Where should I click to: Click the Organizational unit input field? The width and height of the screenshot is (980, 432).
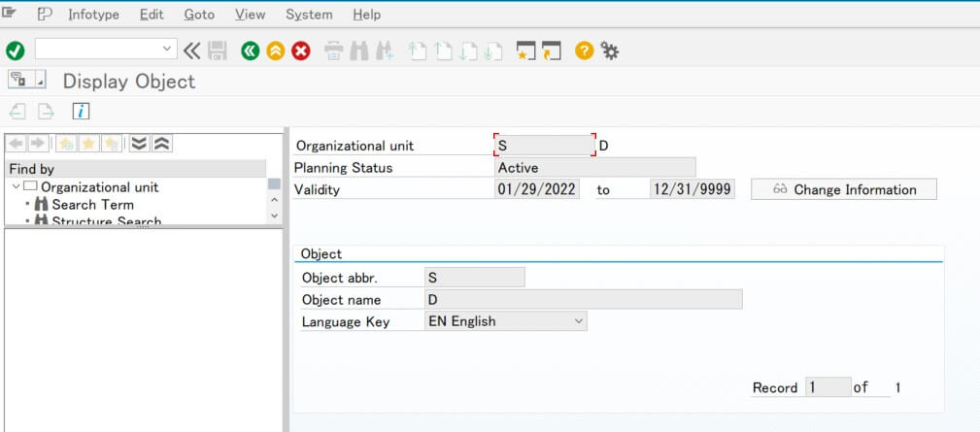point(544,146)
